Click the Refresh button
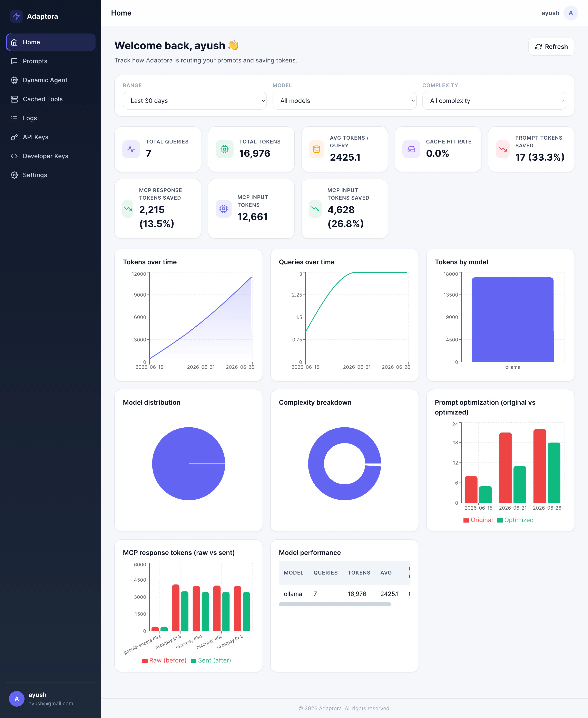 (x=551, y=47)
